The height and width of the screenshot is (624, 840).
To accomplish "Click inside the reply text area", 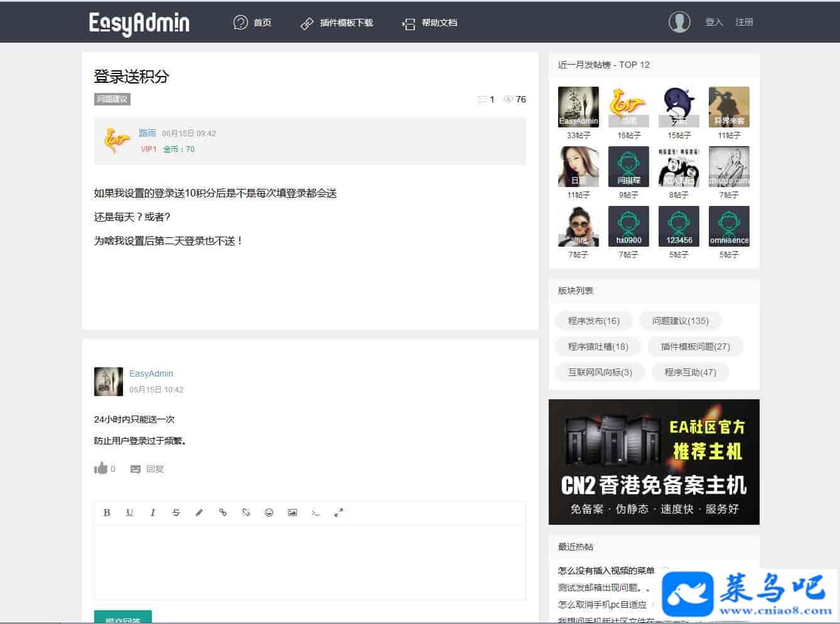I will (x=310, y=562).
